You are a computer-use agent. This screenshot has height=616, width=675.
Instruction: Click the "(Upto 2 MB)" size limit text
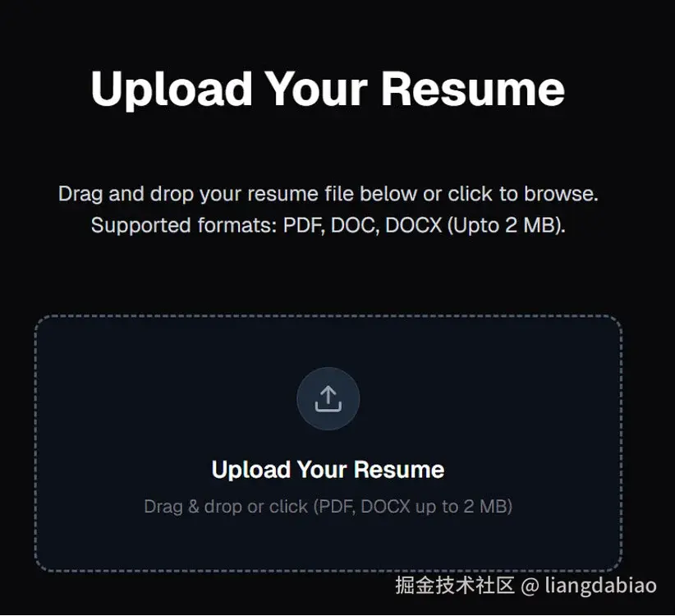(506, 225)
